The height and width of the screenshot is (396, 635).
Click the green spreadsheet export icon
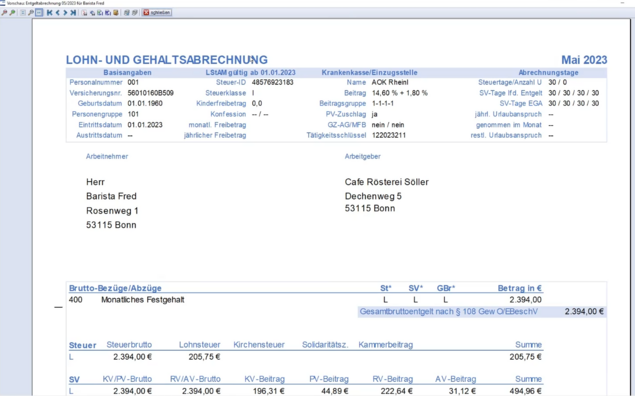coord(100,13)
